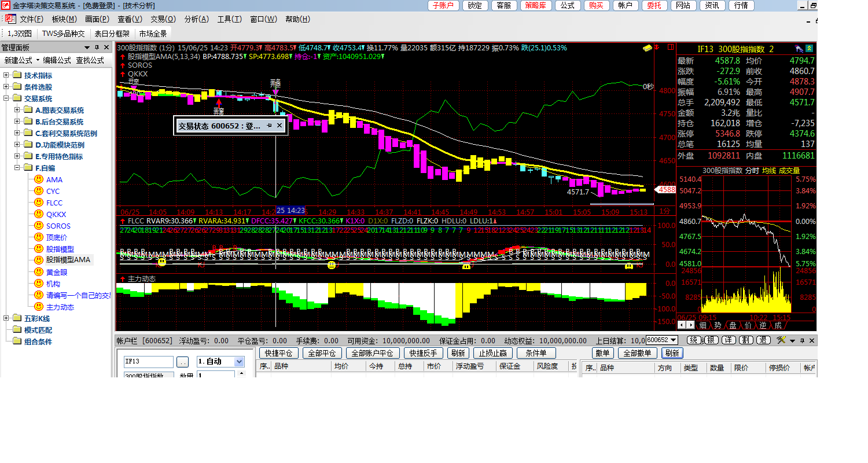
Task: Open the 工具(T) menu
Action: point(229,19)
